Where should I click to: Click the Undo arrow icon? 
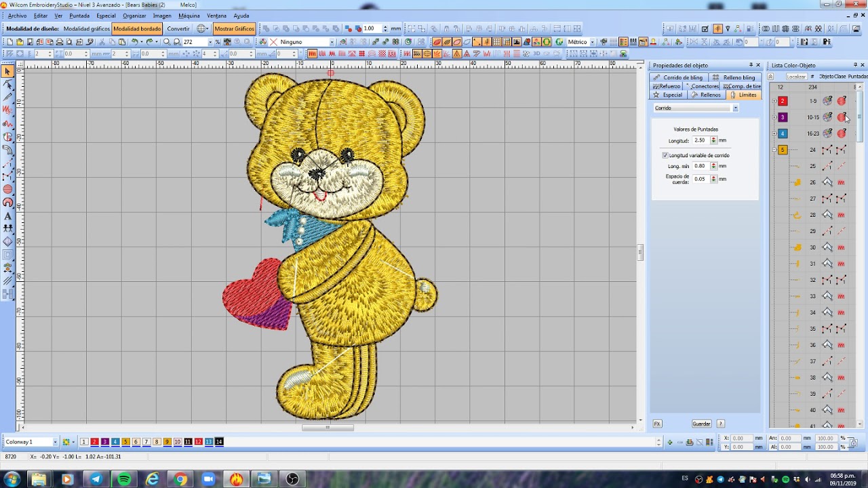135,42
